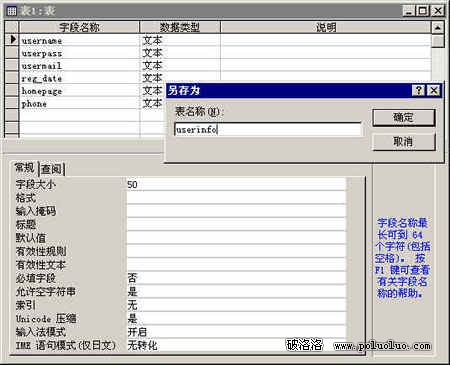450x365 pixels.
Task: Minimize the table design window
Action: (409, 11)
